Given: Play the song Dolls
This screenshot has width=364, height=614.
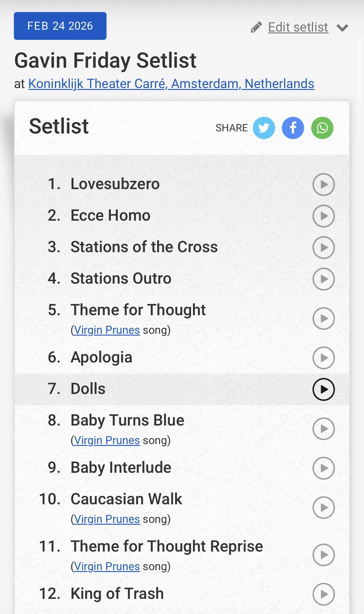Looking at the screenshot, I should (324, 389).
